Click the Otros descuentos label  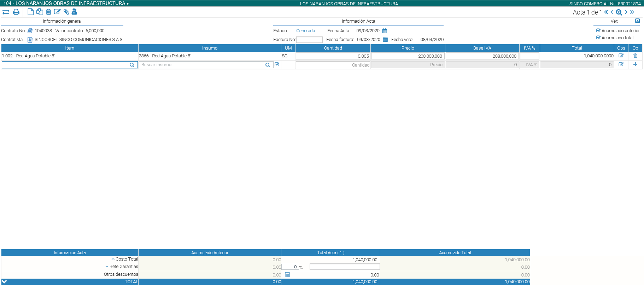click(121, 274)
